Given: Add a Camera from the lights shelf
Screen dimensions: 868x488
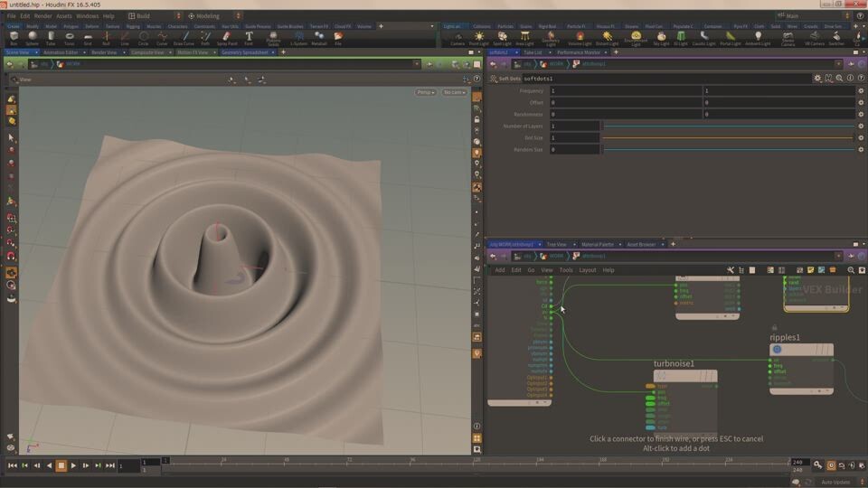Looking at the screenshot, I should (458, 38).
